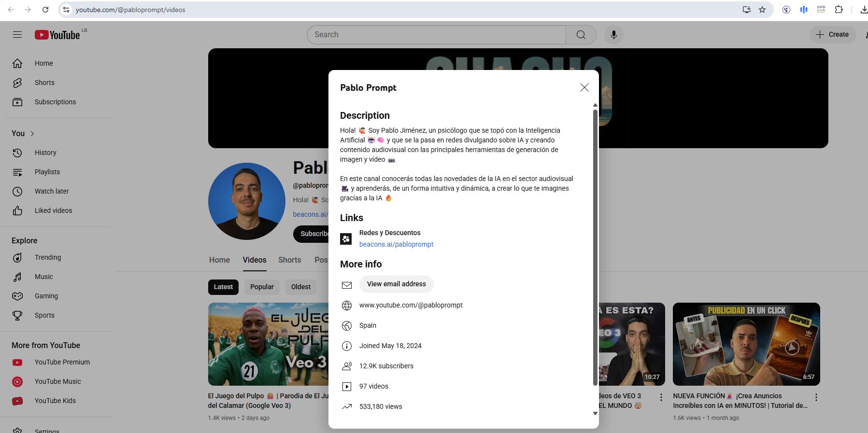Switch to channel Home tab
868x433 pixels.
point(219,260)
